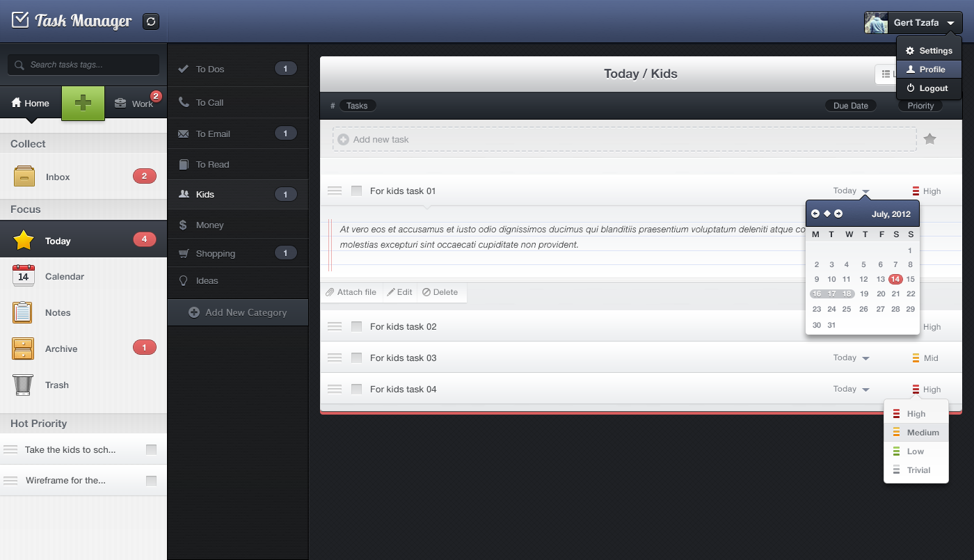Image resolution: width=974 pixels, height=560 pixels.
Task: Choose Low in priority menu
Action: pos(916,451)
